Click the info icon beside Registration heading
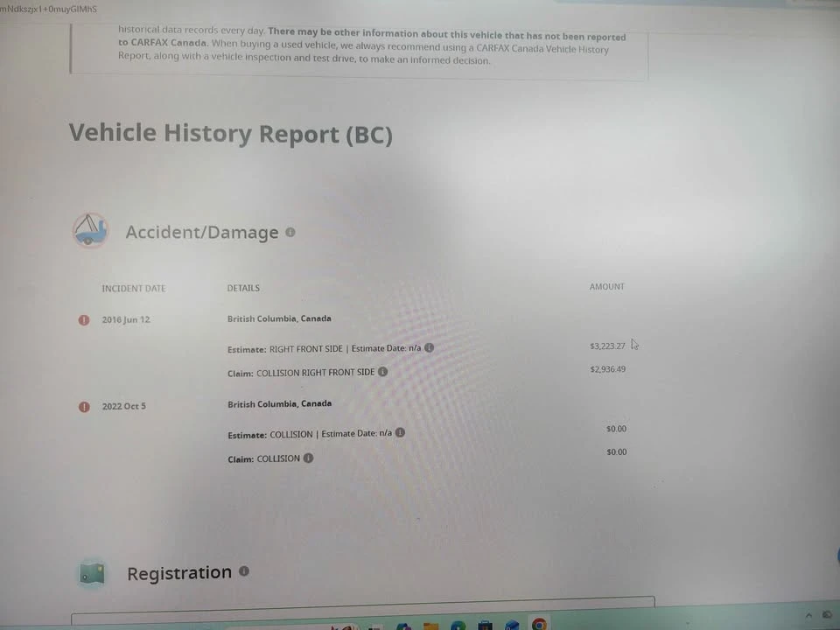The height and width of the screenshot is (630, 840). pyautogui.click(x=244, y=571)
